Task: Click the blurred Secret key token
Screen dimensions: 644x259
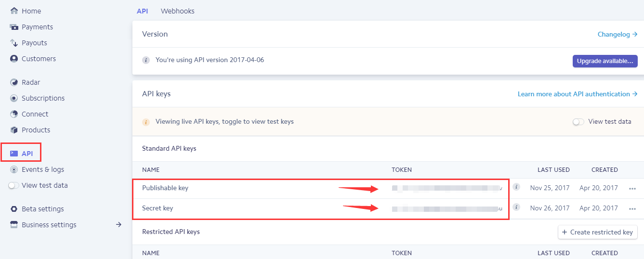Action: click(446, 209)
